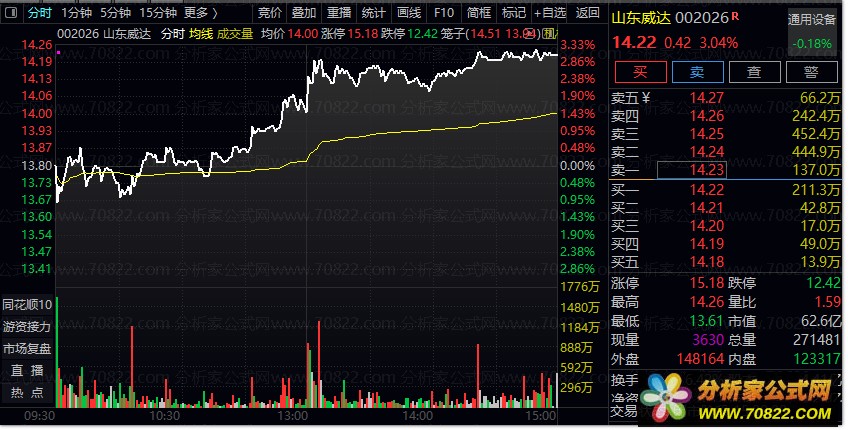
Task: Click the R margin marker beside 002026
Action: [734, 17]
